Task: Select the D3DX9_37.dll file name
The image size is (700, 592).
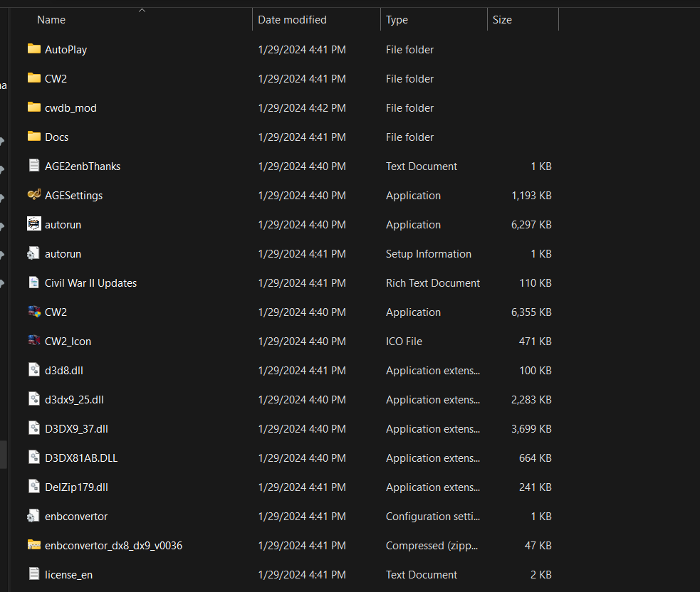Action: [76, 429]
